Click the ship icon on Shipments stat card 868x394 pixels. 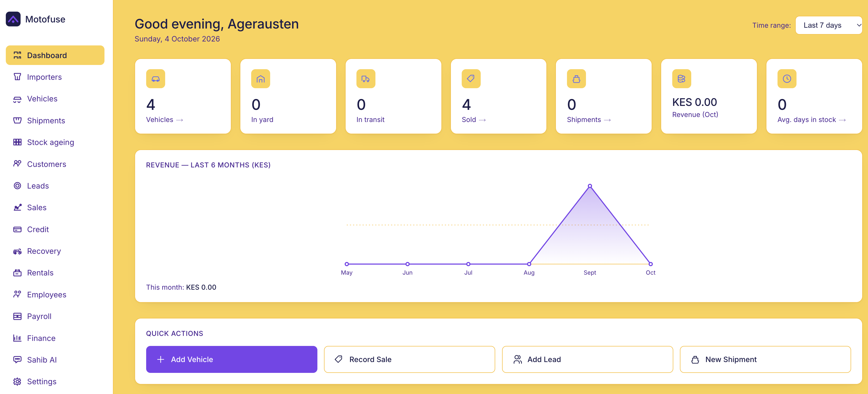pyautogui.click(x=576, y=79)
